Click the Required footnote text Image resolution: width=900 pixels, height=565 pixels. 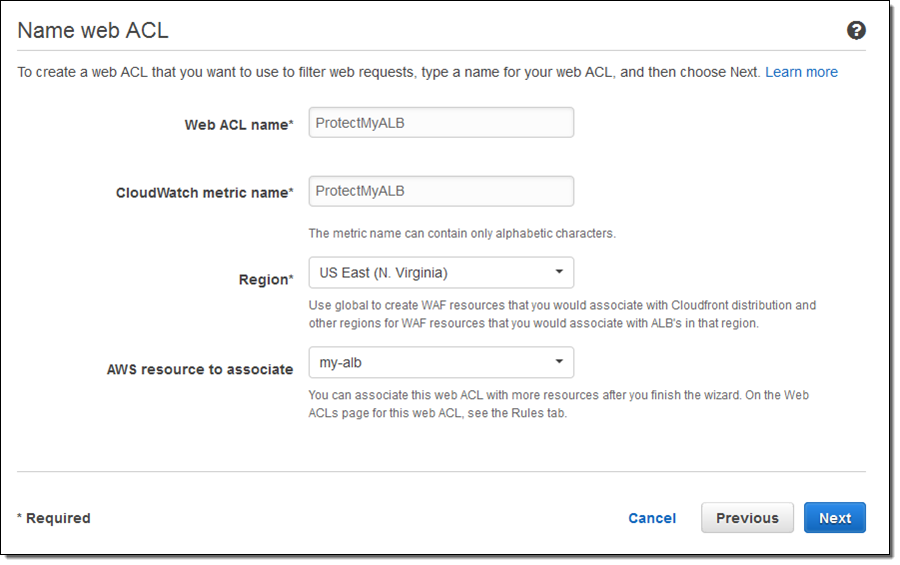tap(54, 518)
